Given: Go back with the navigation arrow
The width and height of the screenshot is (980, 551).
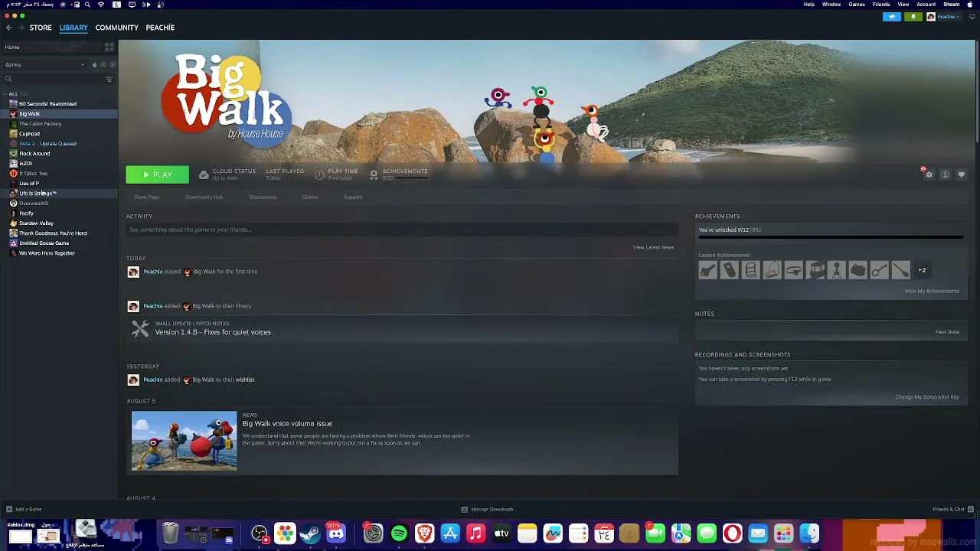Looking at the screenshot, I should [8, 28].
